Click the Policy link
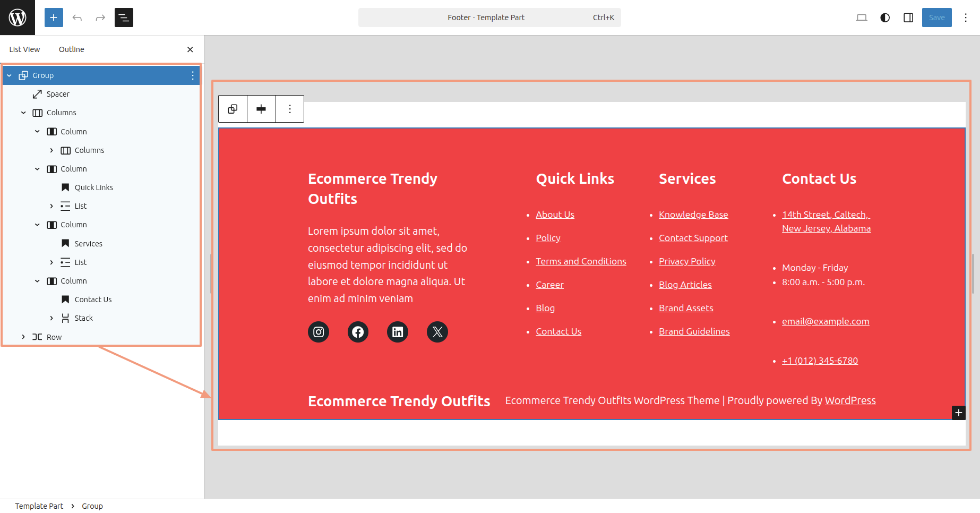Viewport: 980px width, 513px height. click(x=548, y=238)
